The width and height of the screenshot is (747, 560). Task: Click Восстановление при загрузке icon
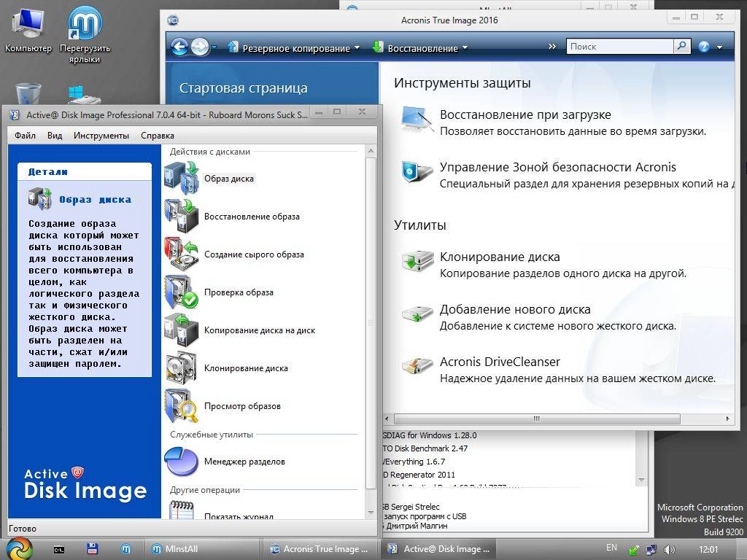tap(417, 119)
